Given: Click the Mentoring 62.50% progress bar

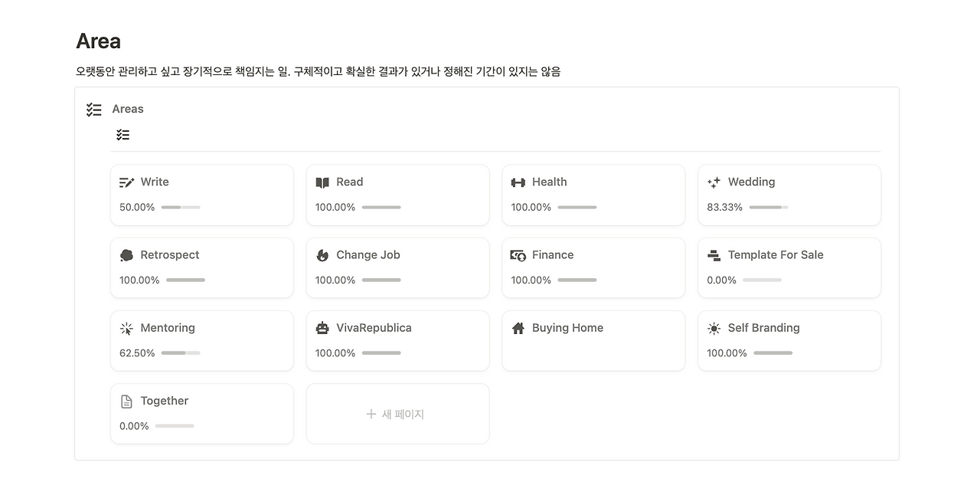Looking at the screenshot, I should pos(181,353).
